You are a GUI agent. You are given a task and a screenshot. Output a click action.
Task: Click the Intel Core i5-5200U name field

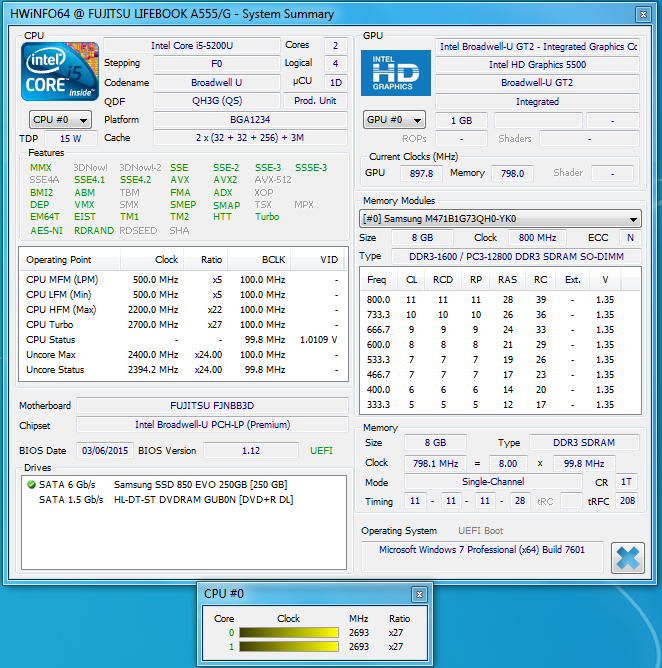[x=192, y=46]
